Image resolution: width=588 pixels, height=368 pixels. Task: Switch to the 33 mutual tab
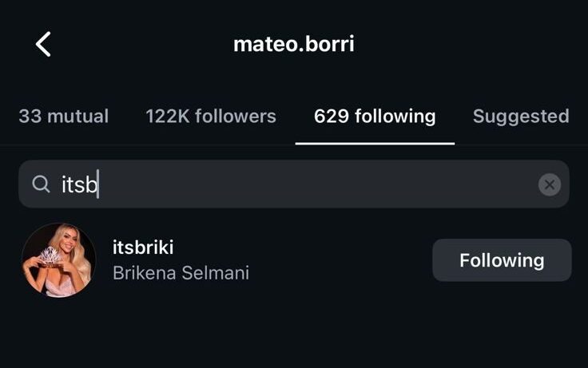pos(63,116)
